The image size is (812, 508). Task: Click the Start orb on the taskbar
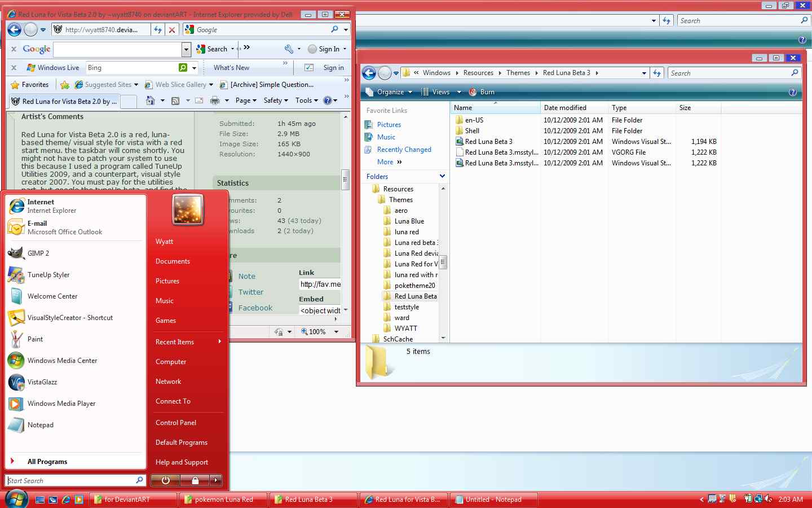coord(16,499)
